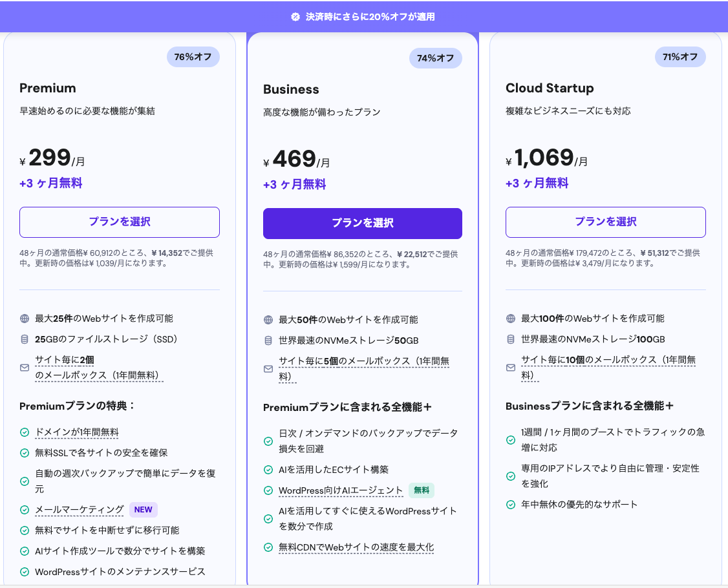Open the メールマーケティング link
Screen dimensions: 728x588
pyautogui.click(x=79, y=510)
